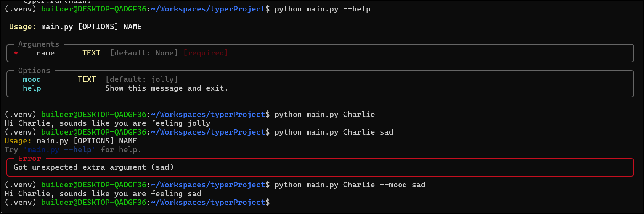The image size is (644, 214).
Task: Click the yellow Usage label above the Arguments panel
Action: (x=22, y=27)
